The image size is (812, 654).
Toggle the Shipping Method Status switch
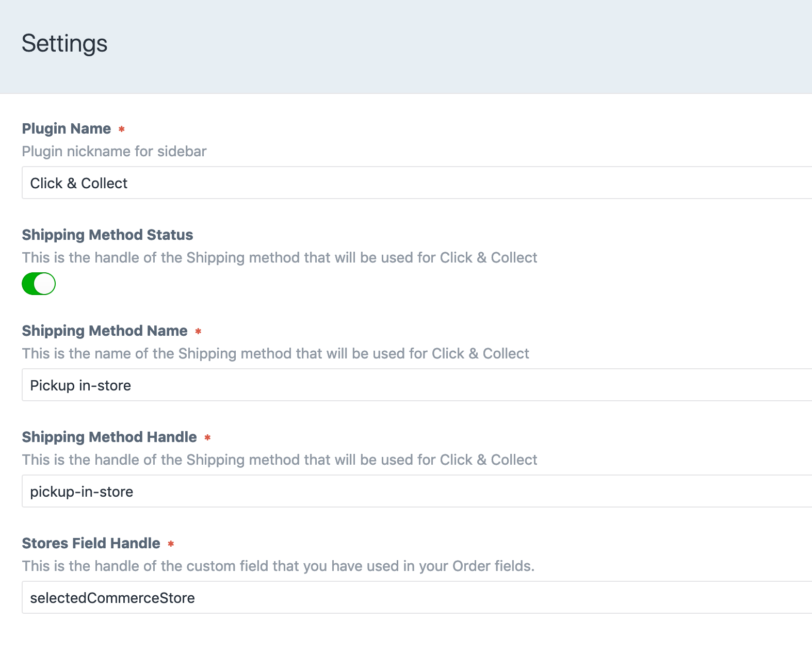click(x=39, y=284)
